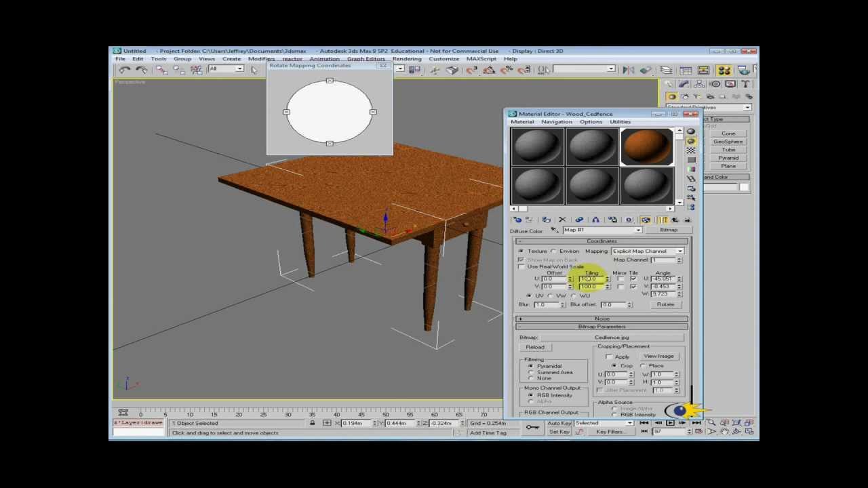Click Quick Render teapot icon
The image size is (868, 488).
click(x=743, y=70)
